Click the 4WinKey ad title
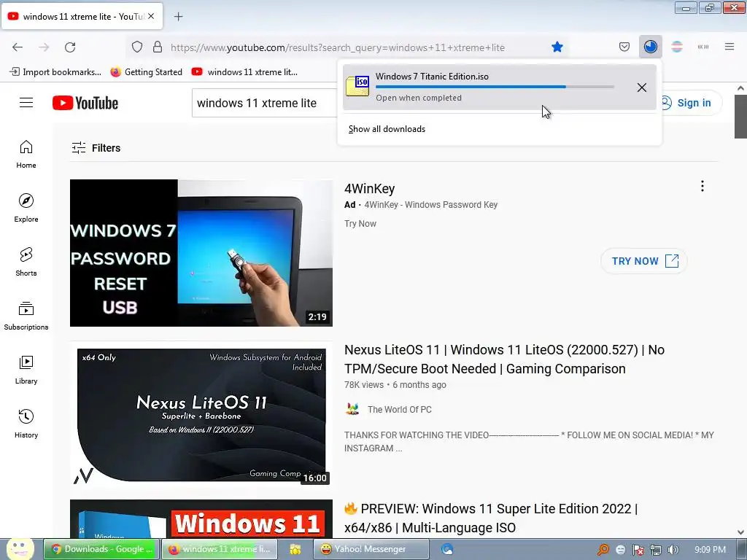 pyautogui.click(x=370, y=189)
